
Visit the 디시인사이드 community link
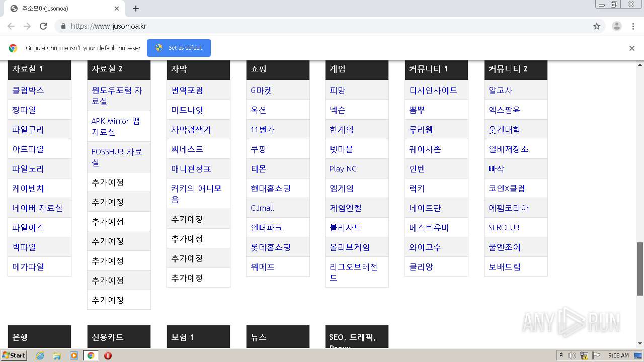click(433, 90)
